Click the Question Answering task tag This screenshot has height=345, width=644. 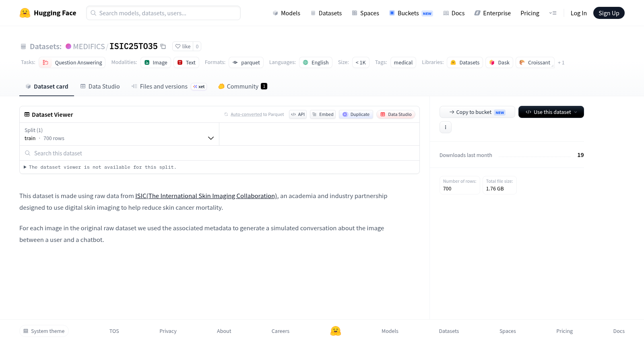[72, 62]
